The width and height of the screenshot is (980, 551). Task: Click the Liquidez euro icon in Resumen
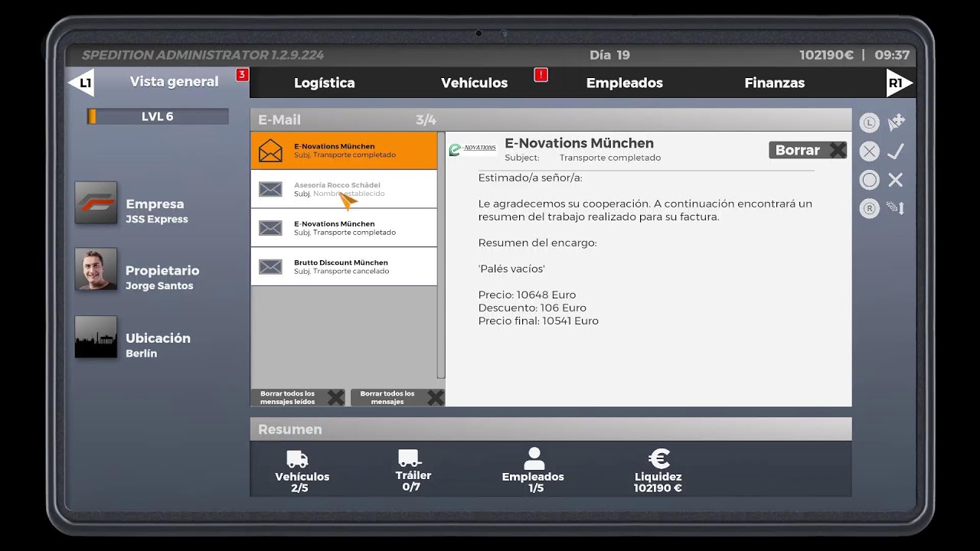point(658,459)
